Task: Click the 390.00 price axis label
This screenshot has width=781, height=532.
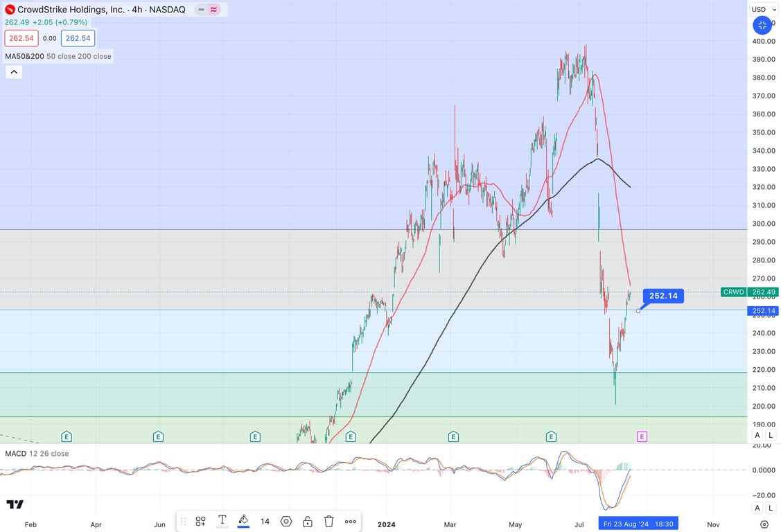Action: [764, 59]
